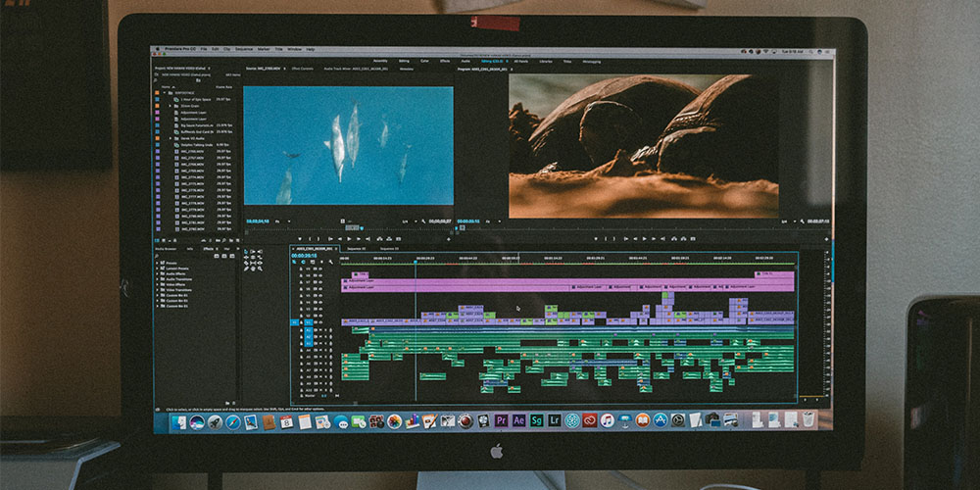
Task: Open the Sequence menu in menu bar
Action: [x=244, y=49]
